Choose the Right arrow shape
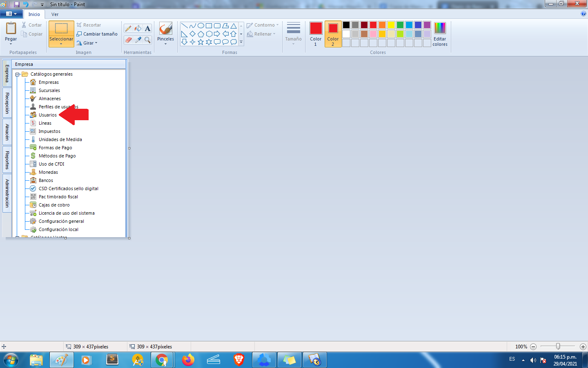Viewport: 588px width, 368px height. pos(217,34)
